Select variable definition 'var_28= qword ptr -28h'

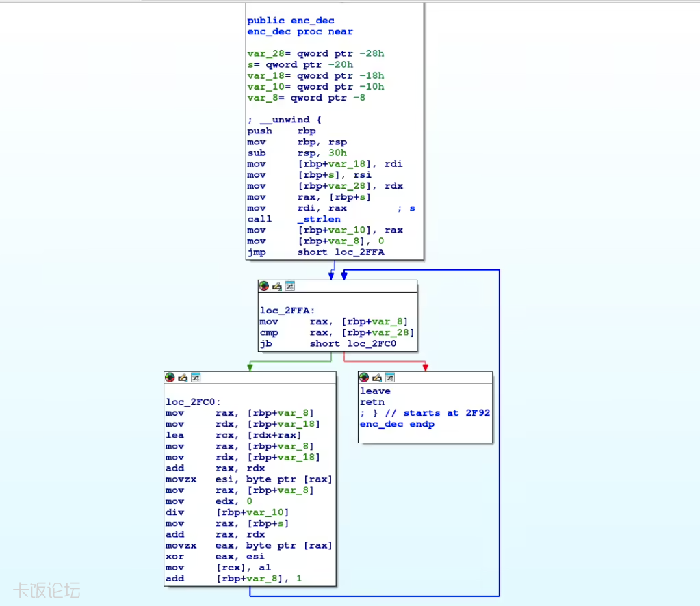pyautogui.click(x=315, y=53)
